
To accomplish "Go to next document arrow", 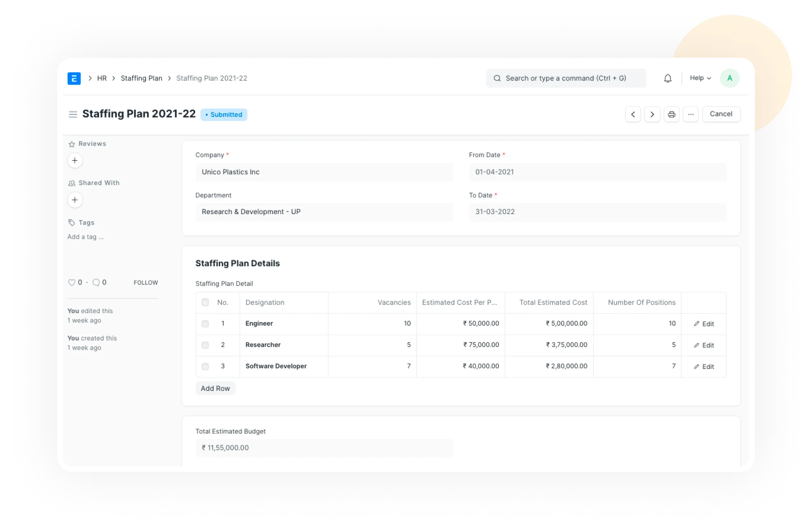I will 652,114.
